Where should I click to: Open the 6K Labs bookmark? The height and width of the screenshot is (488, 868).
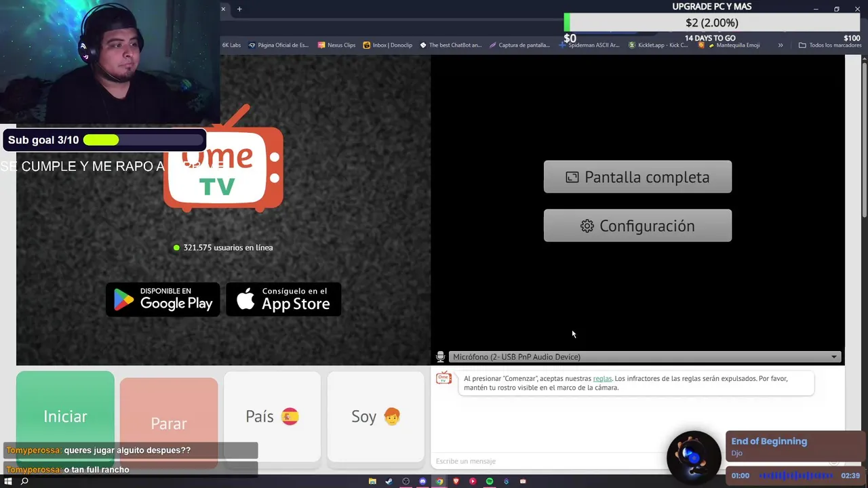(231, 45)
